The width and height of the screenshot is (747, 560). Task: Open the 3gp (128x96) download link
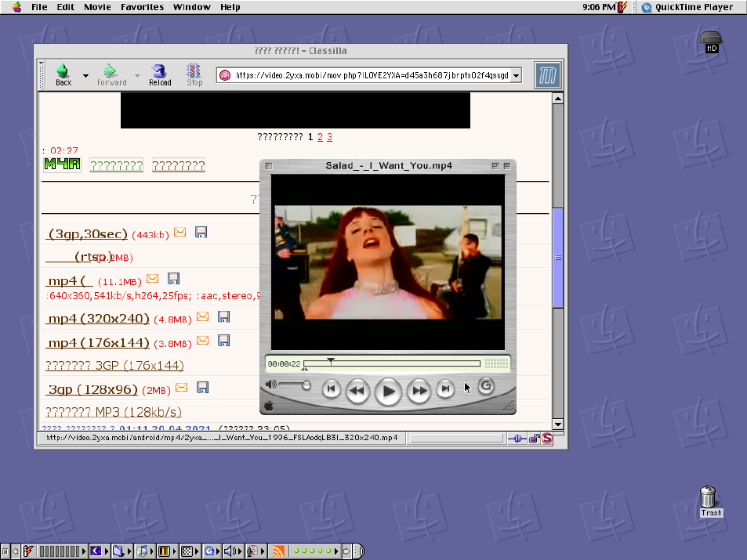point(92,389)
